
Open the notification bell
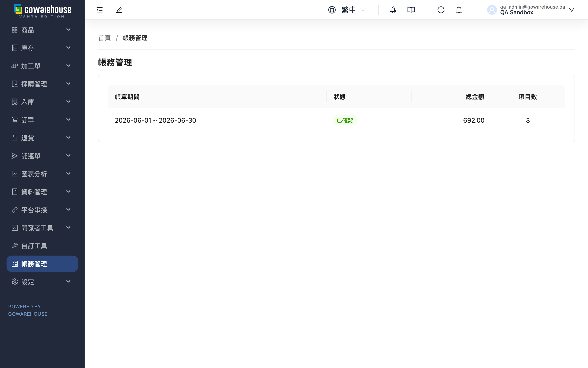tap(459, 10)
